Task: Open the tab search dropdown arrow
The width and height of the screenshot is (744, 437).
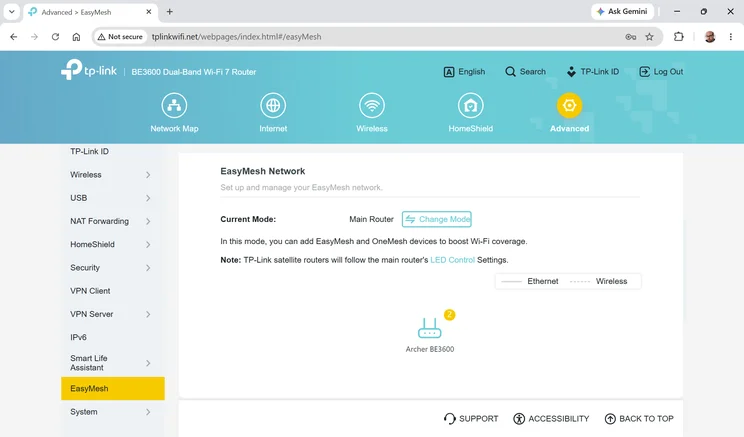Action: 11,12
